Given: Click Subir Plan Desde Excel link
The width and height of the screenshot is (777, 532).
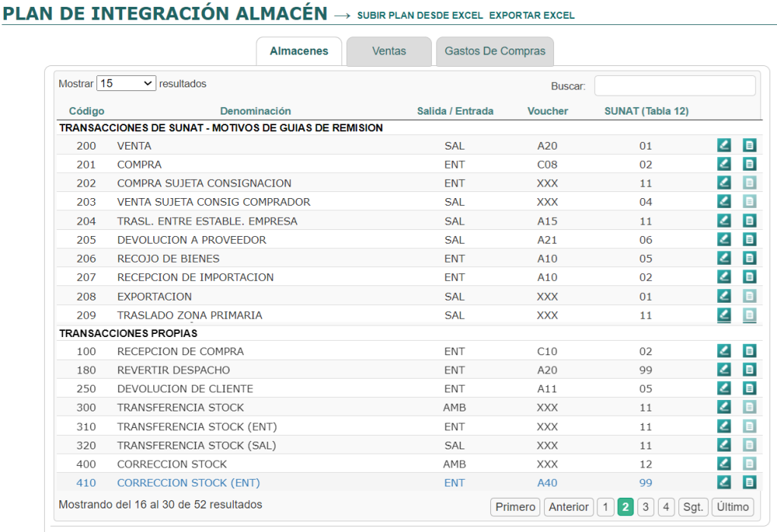Looking at the screenshot, I should click(420, 15).
